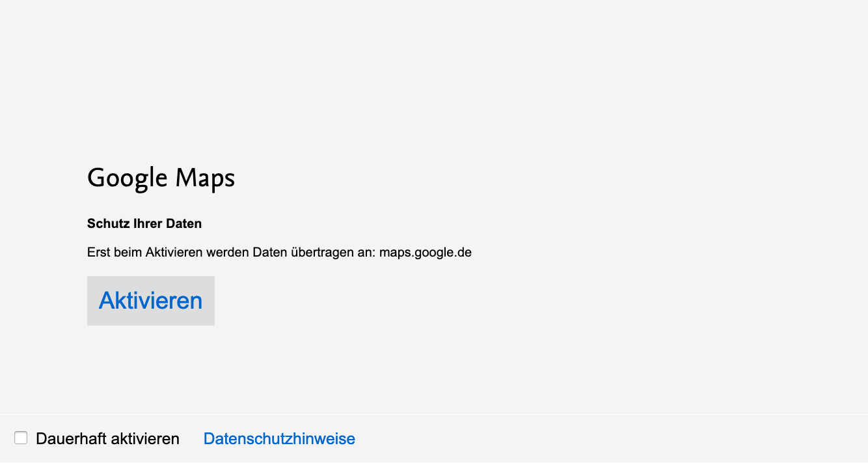Click the word 'Maps' in the title

coord(205,178)
